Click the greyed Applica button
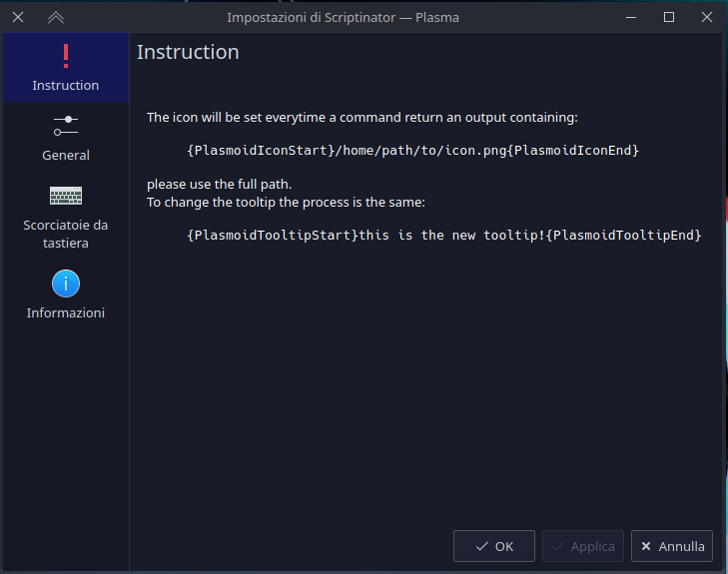 click(583, 546)
